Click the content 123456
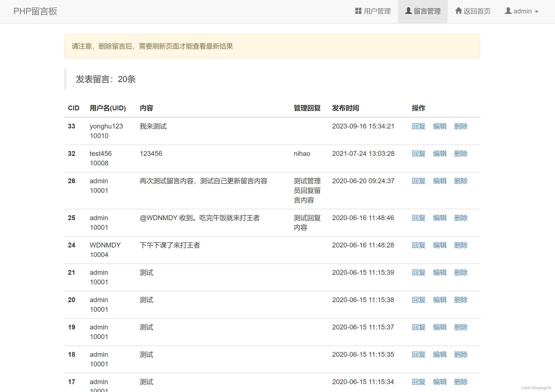Image resolution: width=555 pixels, height=392 pixels. tap(151, 153)
